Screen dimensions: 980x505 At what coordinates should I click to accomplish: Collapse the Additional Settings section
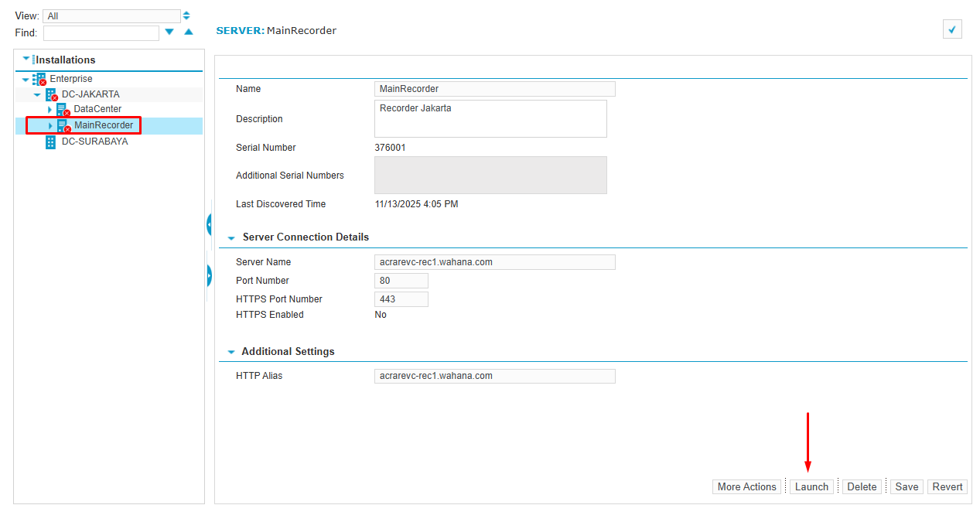click(230, 352)
